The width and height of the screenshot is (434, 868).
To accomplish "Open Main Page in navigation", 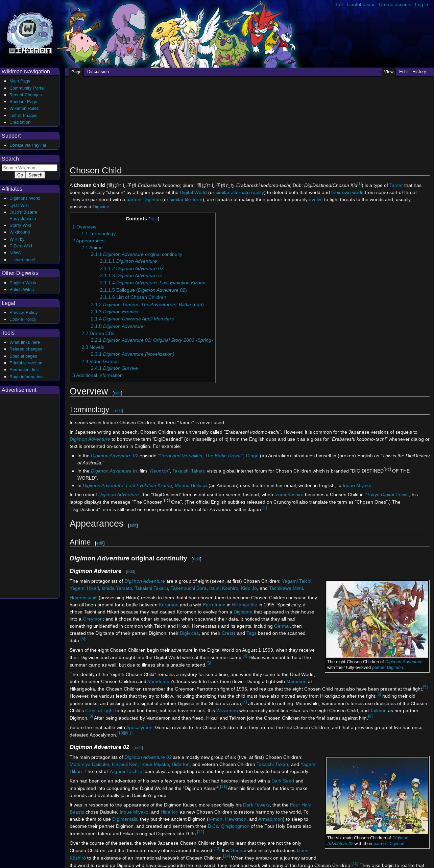I will (x=20, y=81).
